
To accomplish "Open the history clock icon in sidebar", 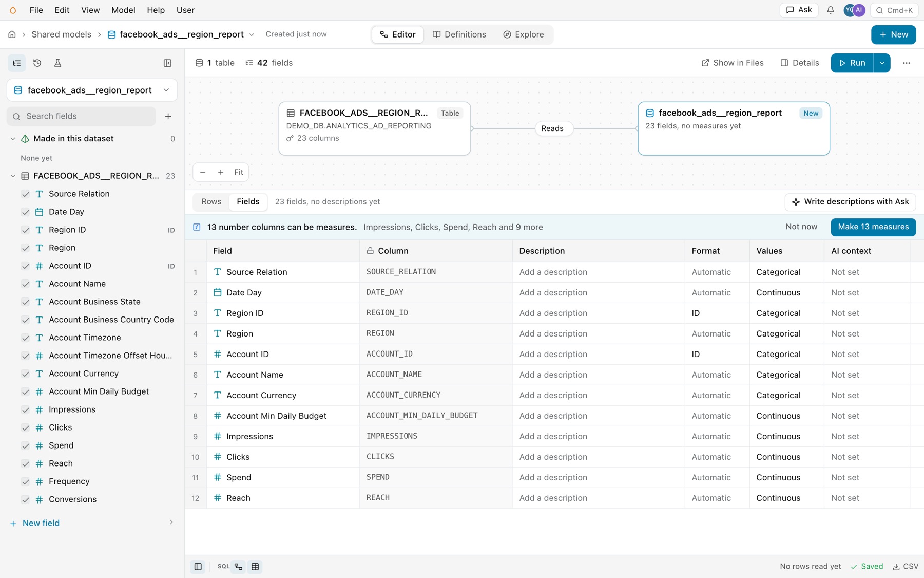I will coord(37,63).
